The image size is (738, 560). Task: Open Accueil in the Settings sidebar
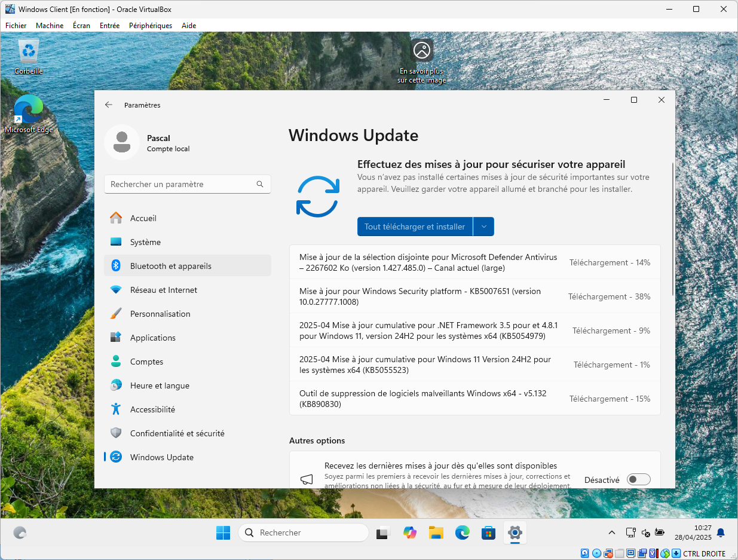click(x=188, y=218)
